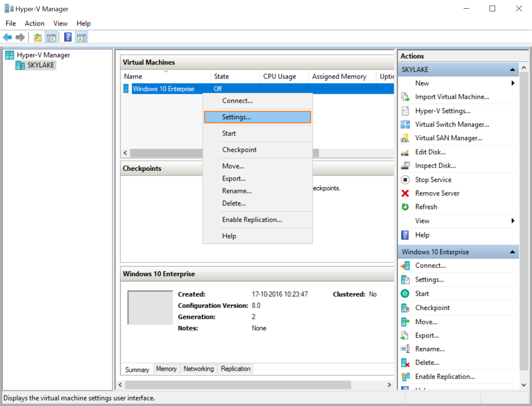Click the Back arrow toolbar icon
The height and width of the screenshot is (406, 532).
click(x=8, y=37)
